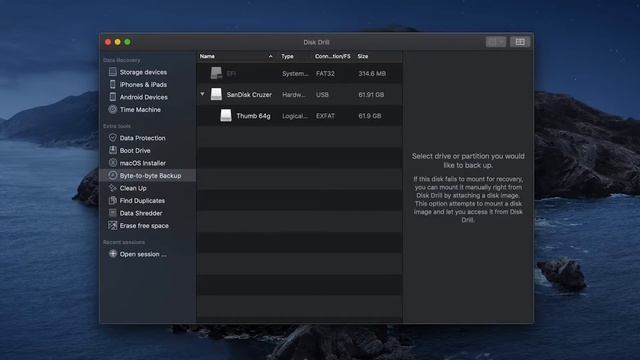Sort by Type column header
Viewport: 640px width, 360px height.
[x=287, y=56]
